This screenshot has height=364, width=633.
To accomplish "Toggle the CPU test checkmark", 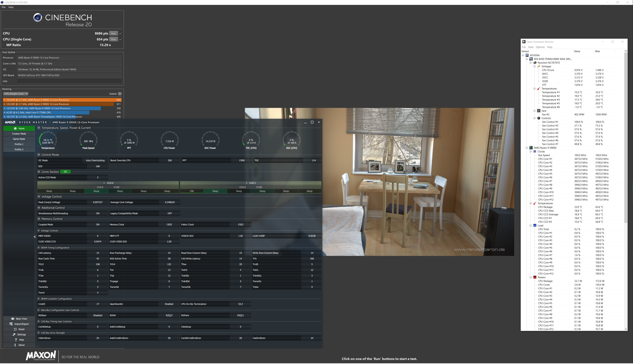I will click(121, 33).
